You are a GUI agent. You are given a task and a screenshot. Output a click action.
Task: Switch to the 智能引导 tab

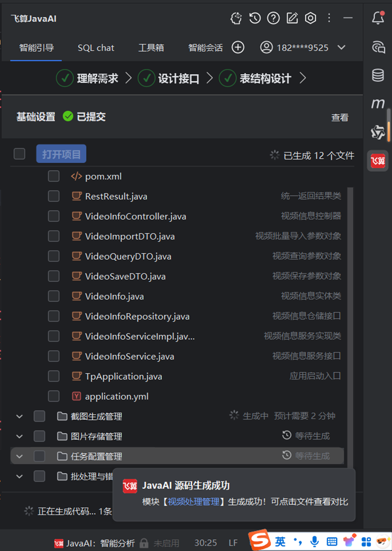pos(36,48)
